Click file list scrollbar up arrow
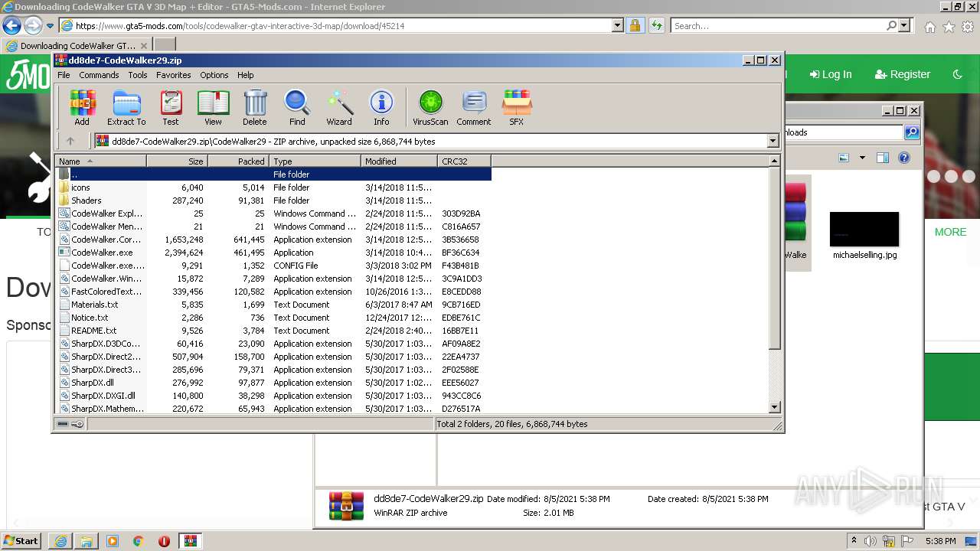 pyautogui.click(x=774, y=161)
